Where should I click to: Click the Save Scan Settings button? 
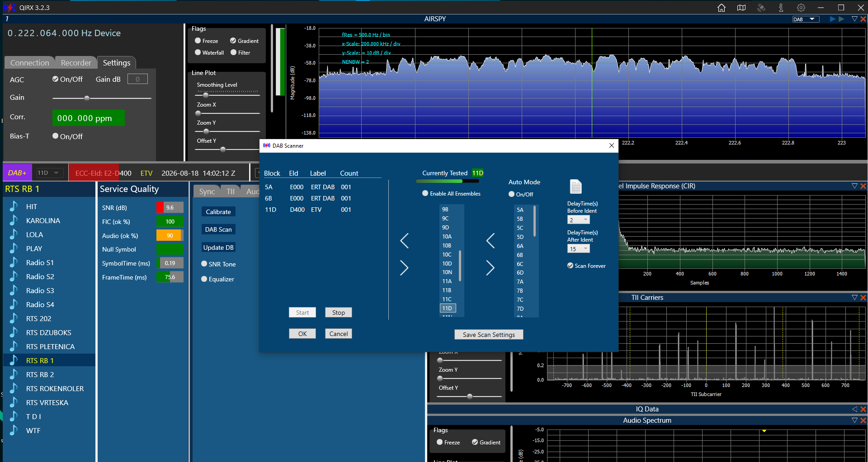(489, 335)
